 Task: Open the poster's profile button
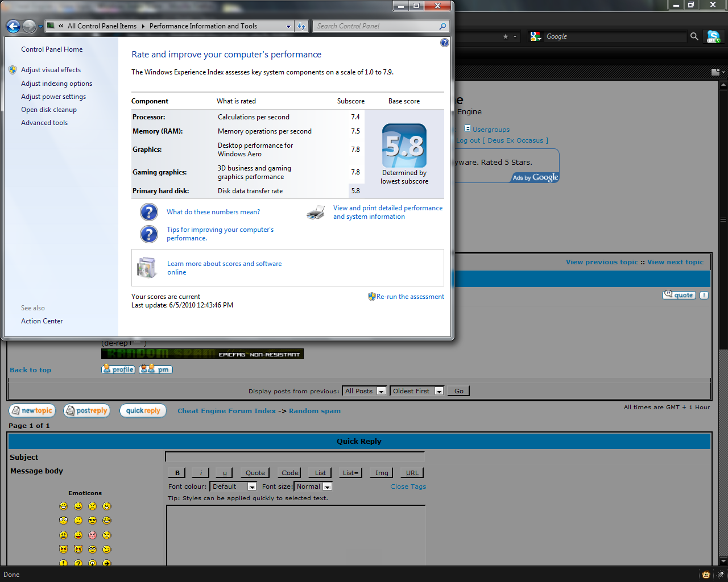pyautogui.click(x=118, y=369)
